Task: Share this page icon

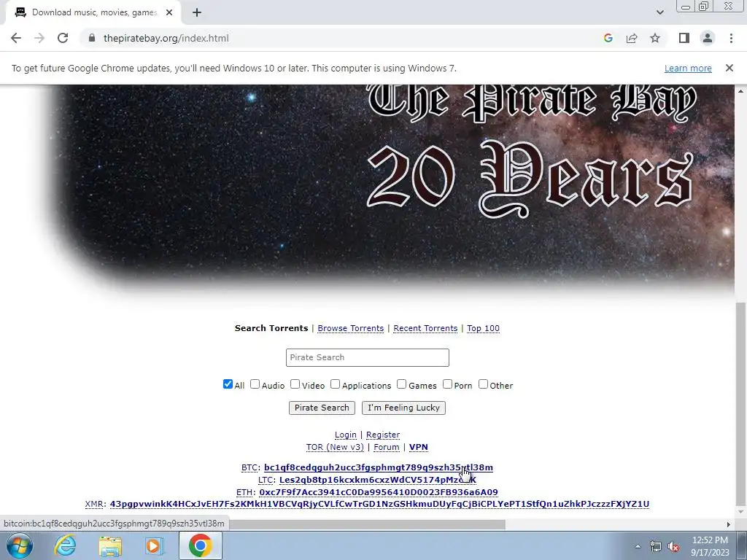Action: (632, 38)
